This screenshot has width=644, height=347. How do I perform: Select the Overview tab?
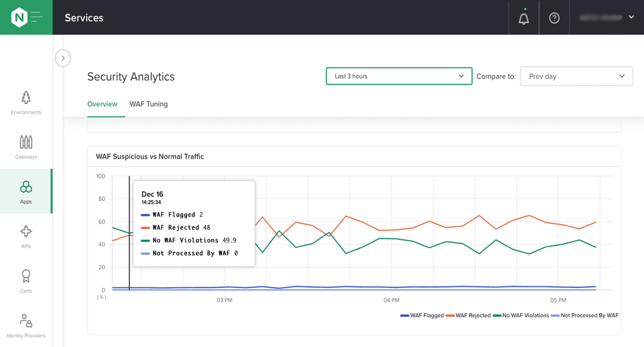pyautogui.click(x=102, y=104)
